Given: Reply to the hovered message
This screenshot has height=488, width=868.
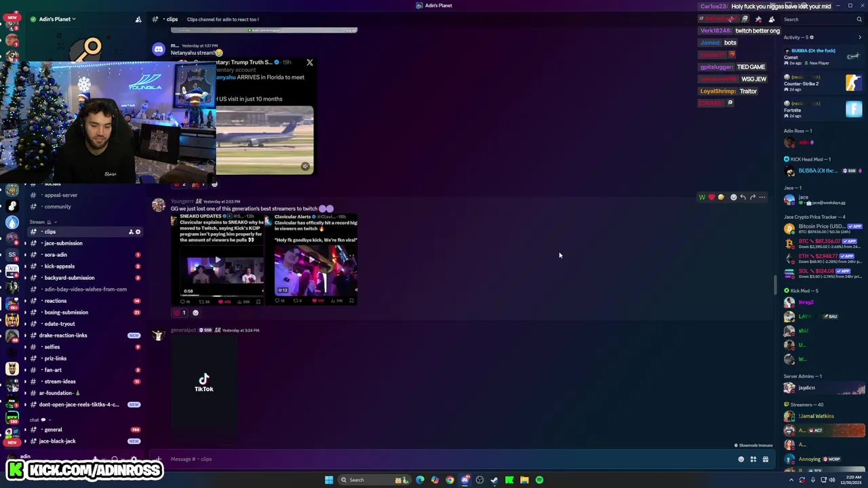Looking at the screenshot, I should click(x=743, y=197).
